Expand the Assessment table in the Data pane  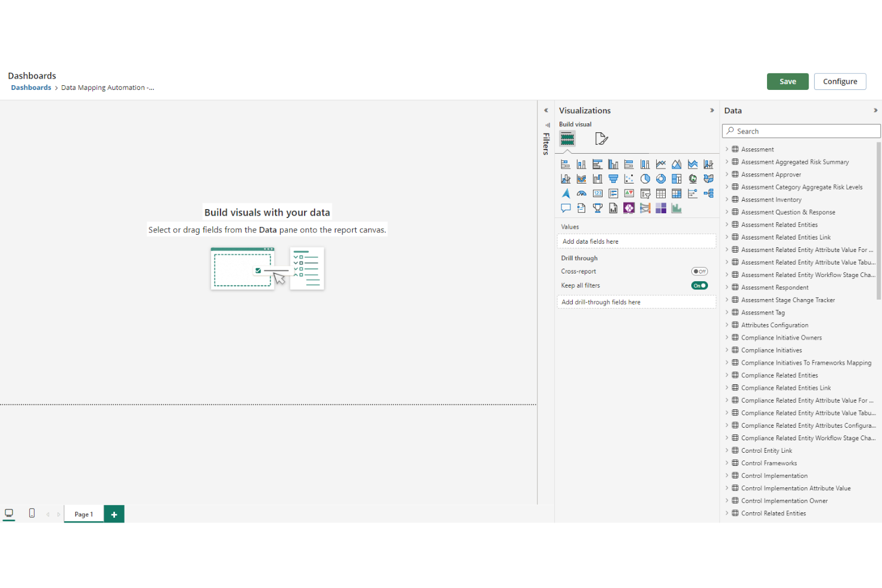728,149
